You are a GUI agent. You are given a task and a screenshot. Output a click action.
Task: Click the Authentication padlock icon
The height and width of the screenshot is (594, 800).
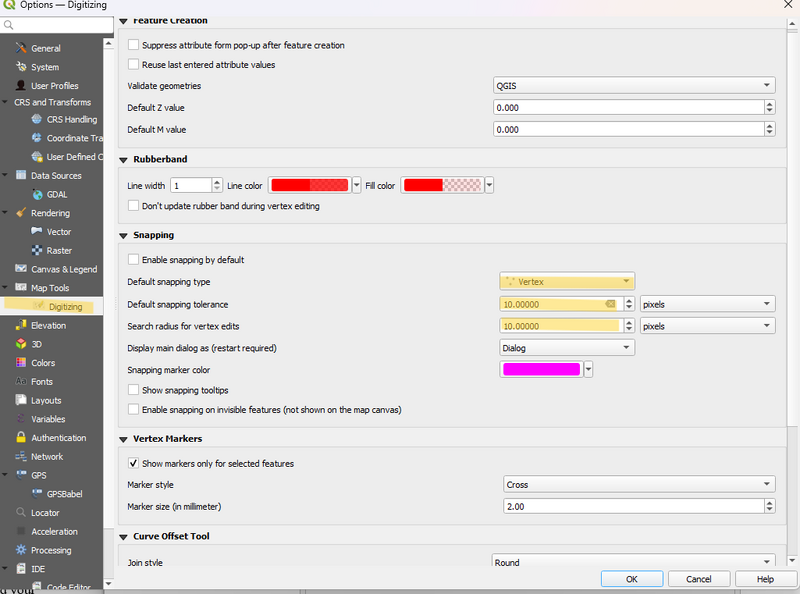pyautogui.click(x=21, y=437)
